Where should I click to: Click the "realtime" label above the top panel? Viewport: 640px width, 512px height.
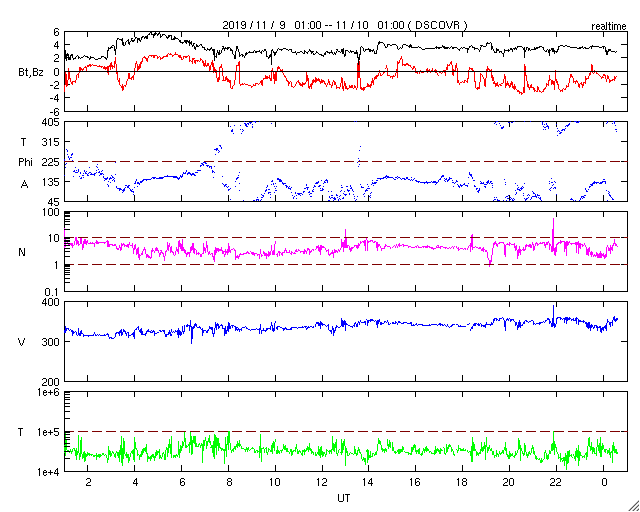(x=609, y=27)
